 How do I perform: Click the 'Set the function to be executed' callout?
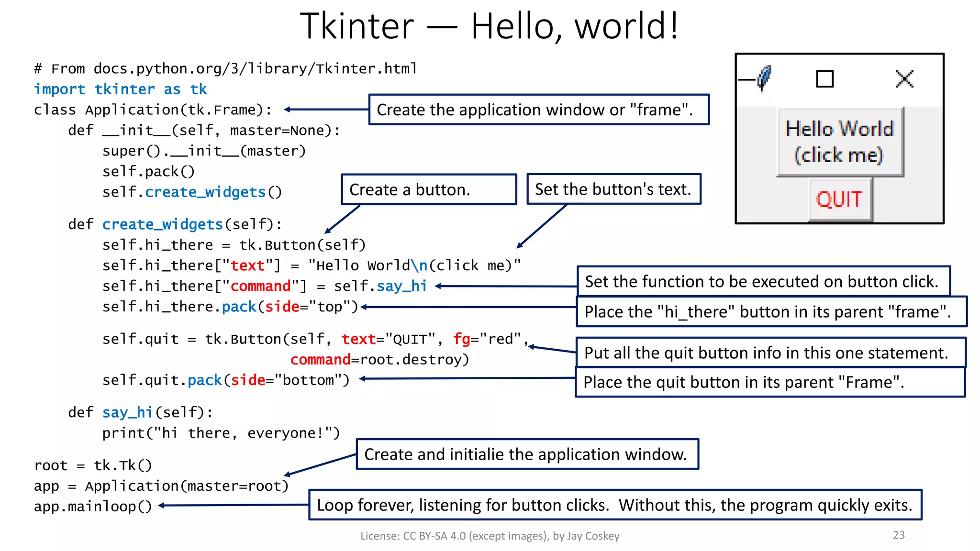(763, 281)
